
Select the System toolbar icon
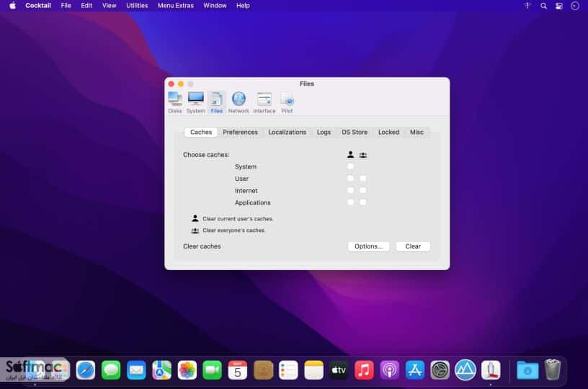tap(196, 102)
